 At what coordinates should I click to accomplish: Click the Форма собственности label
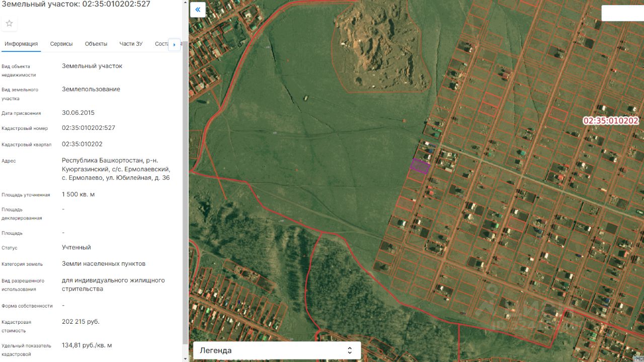[x=27, y=306]
